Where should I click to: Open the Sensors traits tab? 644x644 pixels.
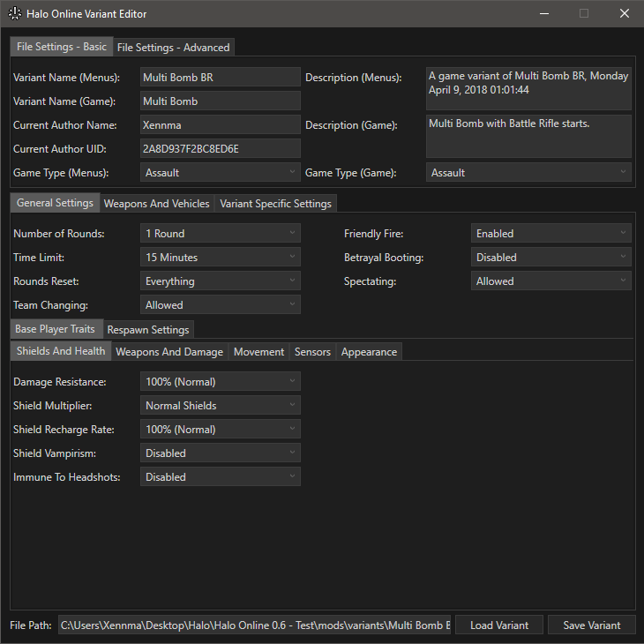click(x=312, y=352)
